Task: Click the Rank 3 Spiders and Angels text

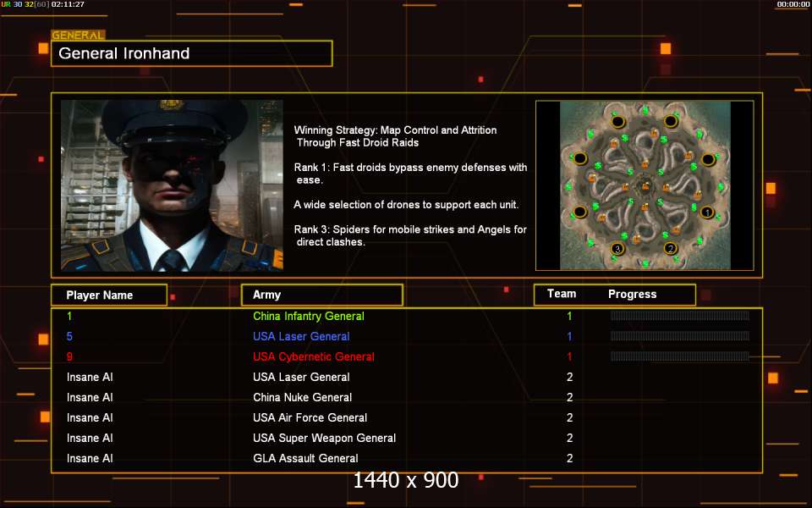Action: 410,235
